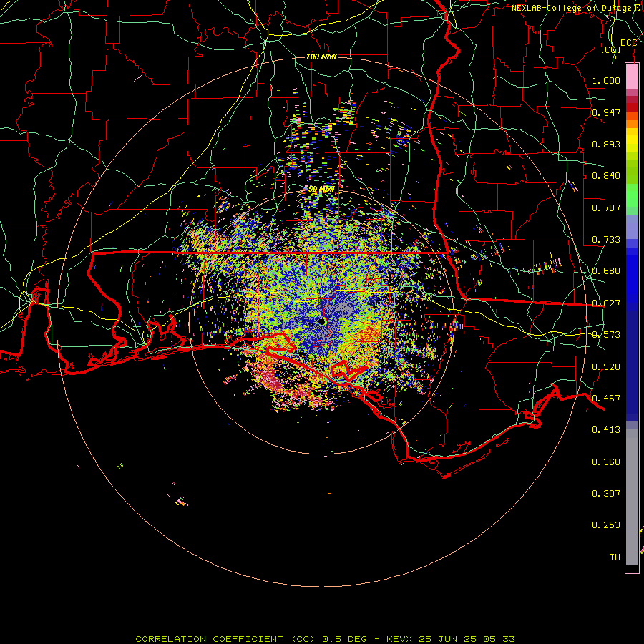
Task: Click the 25 JUN 25 date text
Action: click(x=448, y=639)
